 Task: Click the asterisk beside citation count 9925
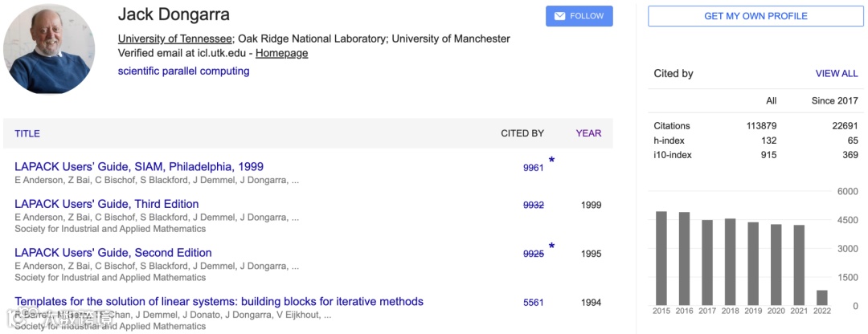(x=551, y=247)
